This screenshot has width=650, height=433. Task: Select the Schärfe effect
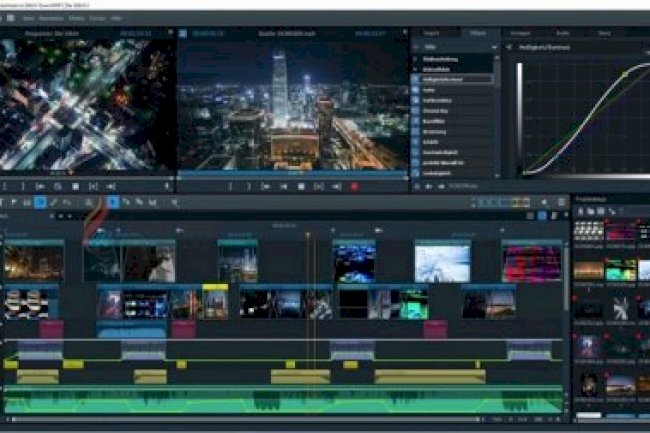click(x=452, y=142)
